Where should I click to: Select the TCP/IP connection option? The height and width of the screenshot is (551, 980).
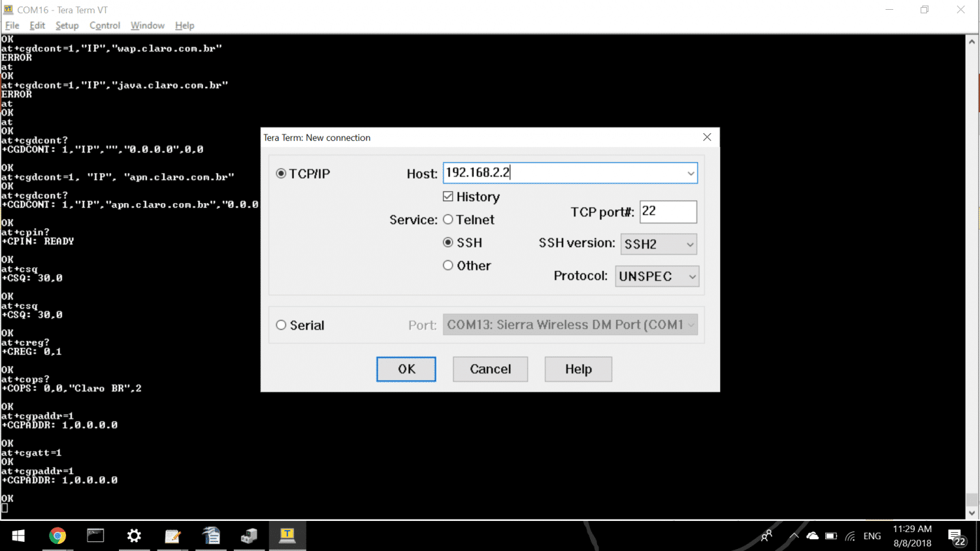tap(282, 174)
